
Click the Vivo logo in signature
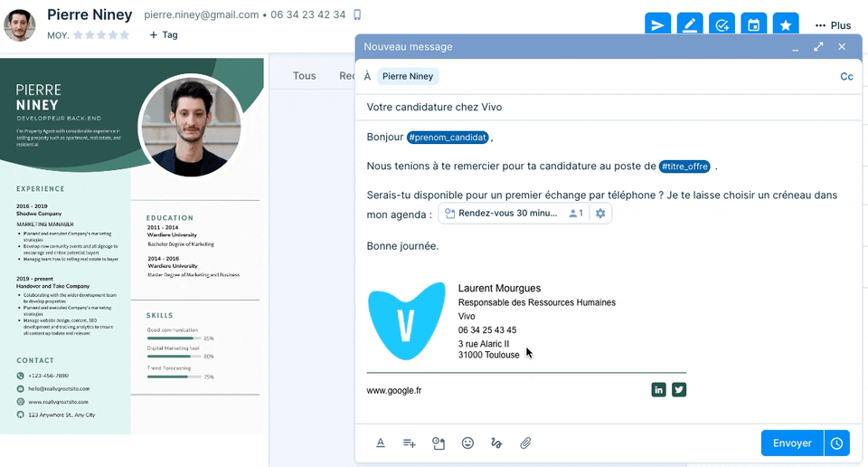pos(407,321)
